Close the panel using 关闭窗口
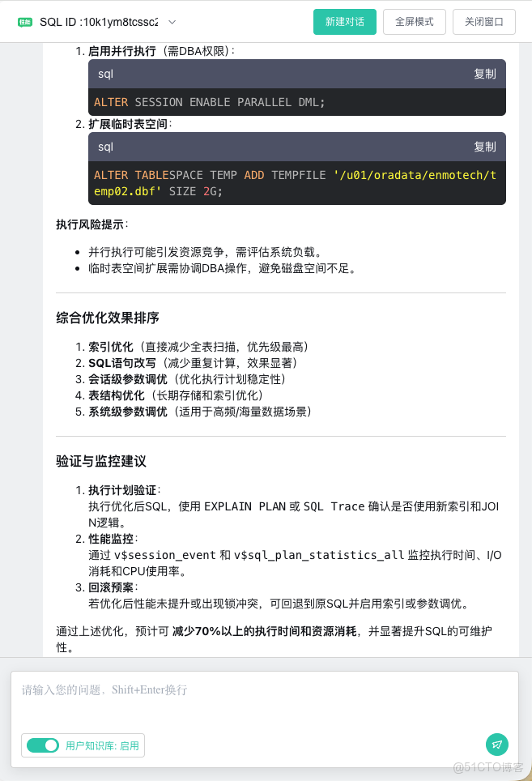This screenshot has height=781, width=532. coord(484,22)
